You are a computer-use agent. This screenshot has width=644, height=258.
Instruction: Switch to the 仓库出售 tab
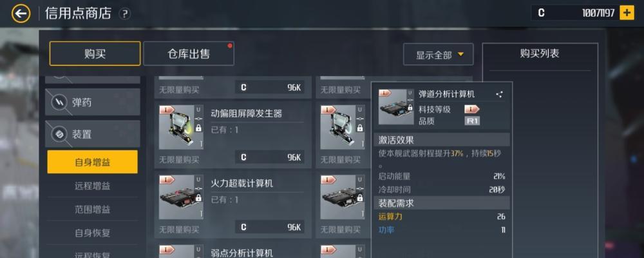189,54
